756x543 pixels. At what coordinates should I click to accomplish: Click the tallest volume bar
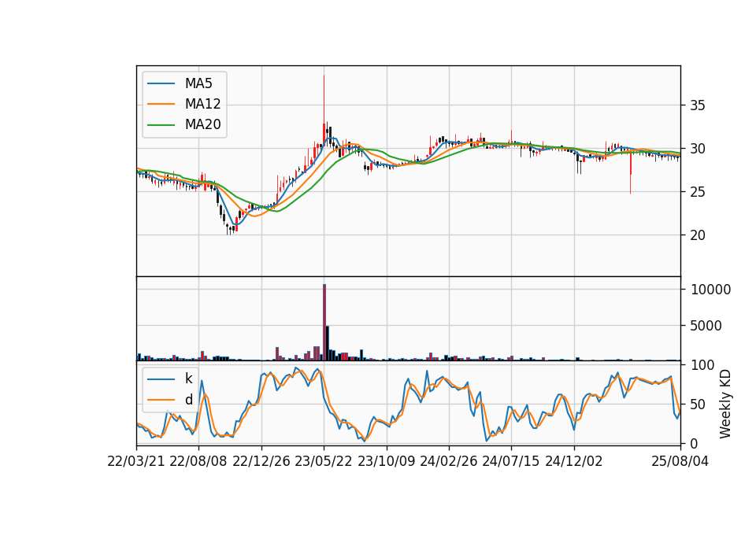point(324,323)
